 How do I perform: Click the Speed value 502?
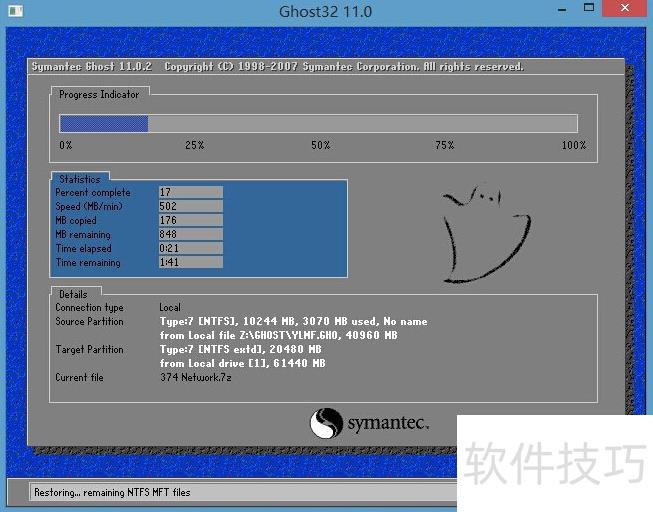pos(191,206)
